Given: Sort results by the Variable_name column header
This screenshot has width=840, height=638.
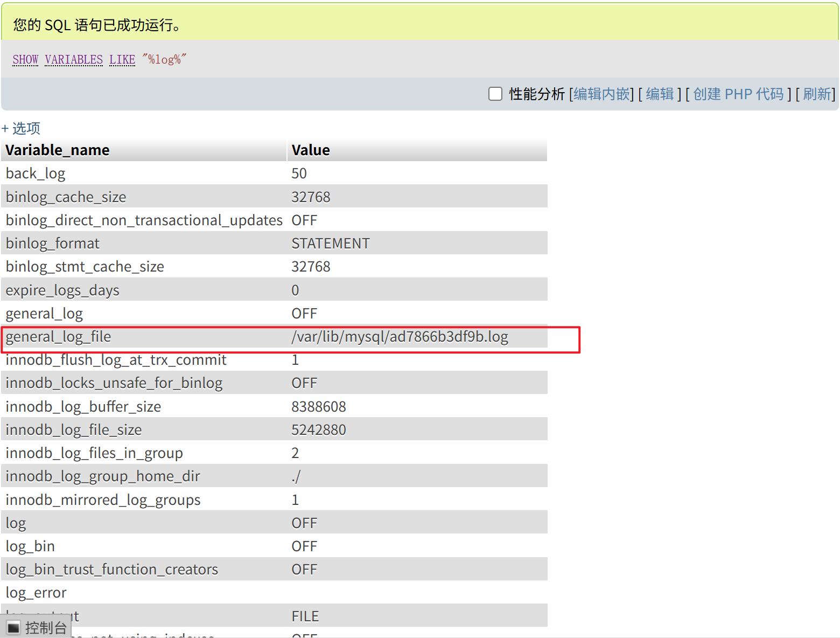Looking at the screenshot, I should 58,150.
